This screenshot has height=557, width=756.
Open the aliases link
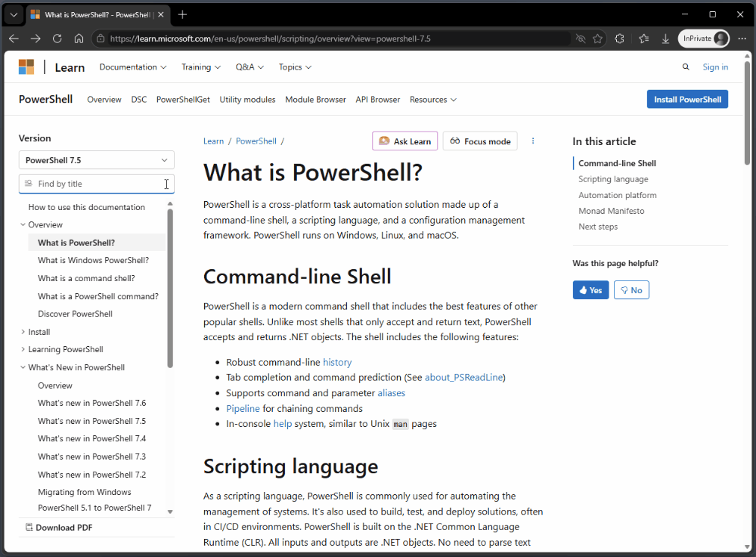392,393
